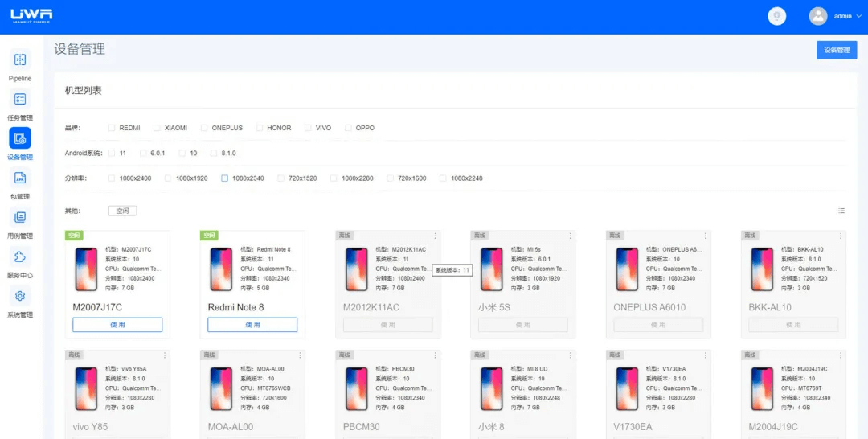Screen dimensions: 868x439
Task: Check the VIVO brand checkbox
Action: (308, 128)
